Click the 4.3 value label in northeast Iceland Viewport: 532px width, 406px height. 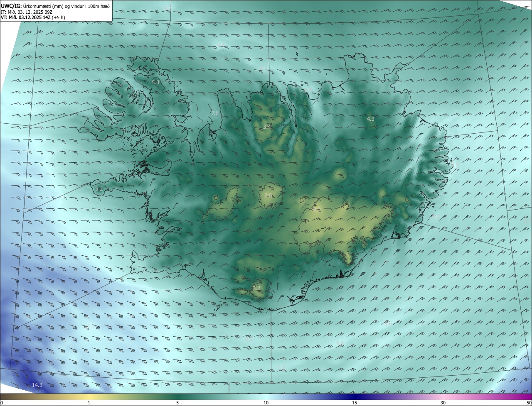pos(370,119)
